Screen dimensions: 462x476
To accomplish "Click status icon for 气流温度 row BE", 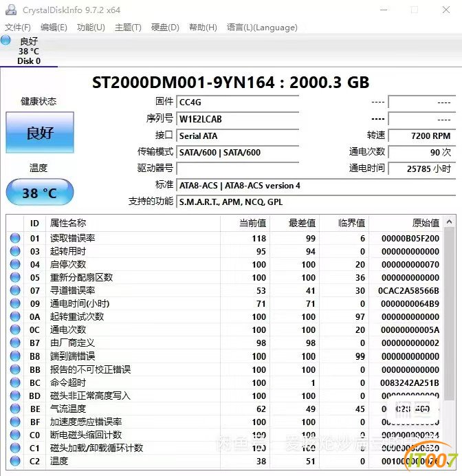I will click(x=15, y=409).
